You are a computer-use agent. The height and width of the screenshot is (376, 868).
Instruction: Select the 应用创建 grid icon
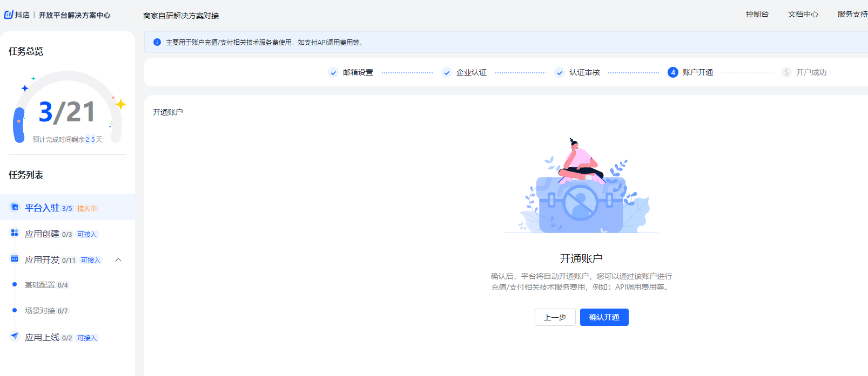tap(15, 233)
